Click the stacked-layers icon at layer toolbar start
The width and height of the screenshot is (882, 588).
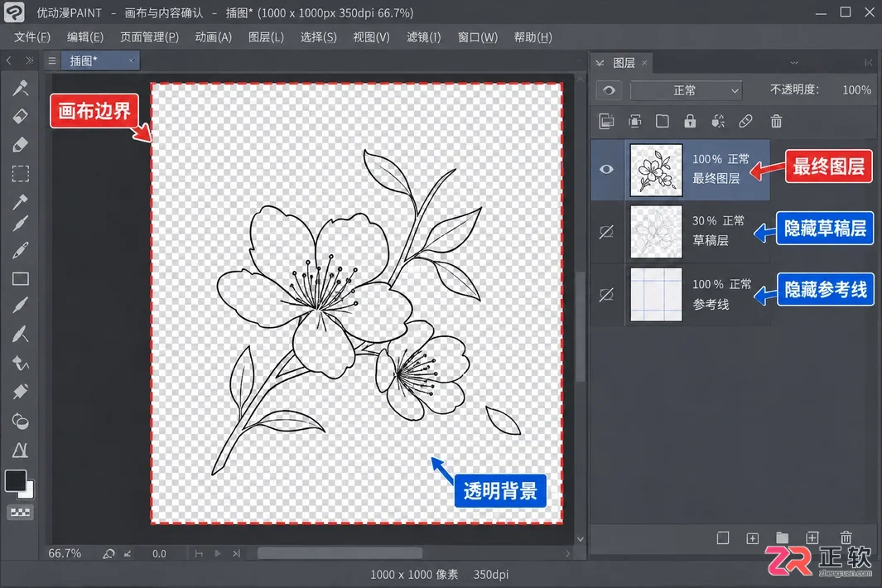click(606, 121)
